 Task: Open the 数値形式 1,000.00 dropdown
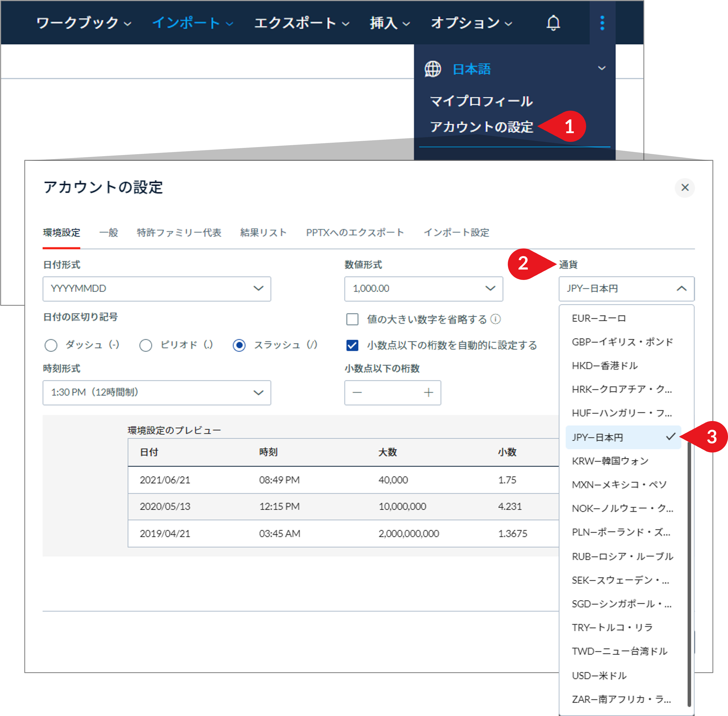(x=423, y=289)
